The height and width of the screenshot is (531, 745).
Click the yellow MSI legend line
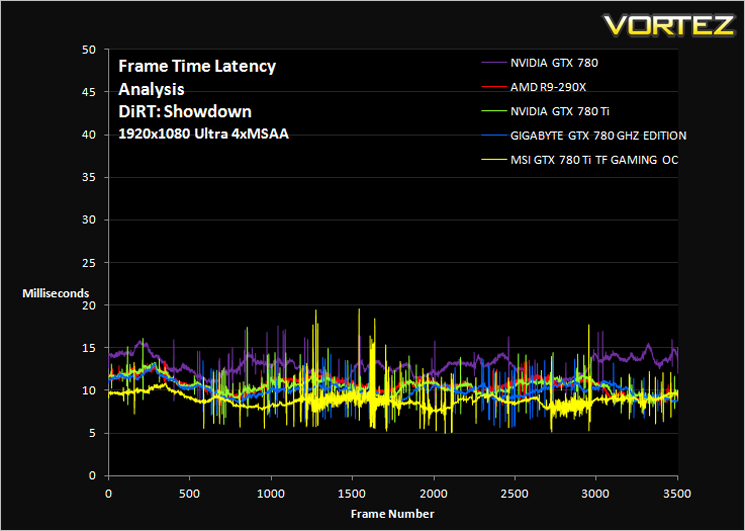point(494,161)
